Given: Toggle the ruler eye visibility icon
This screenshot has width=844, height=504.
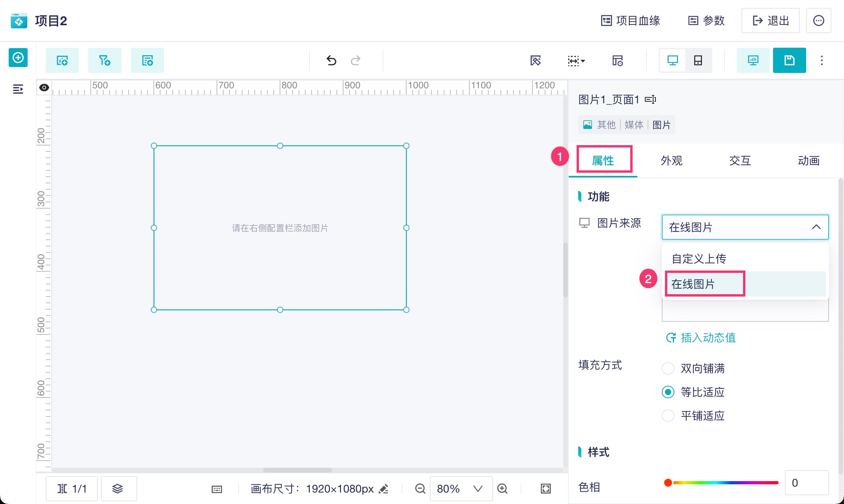Looking at the screenshot, I should 44,88.
